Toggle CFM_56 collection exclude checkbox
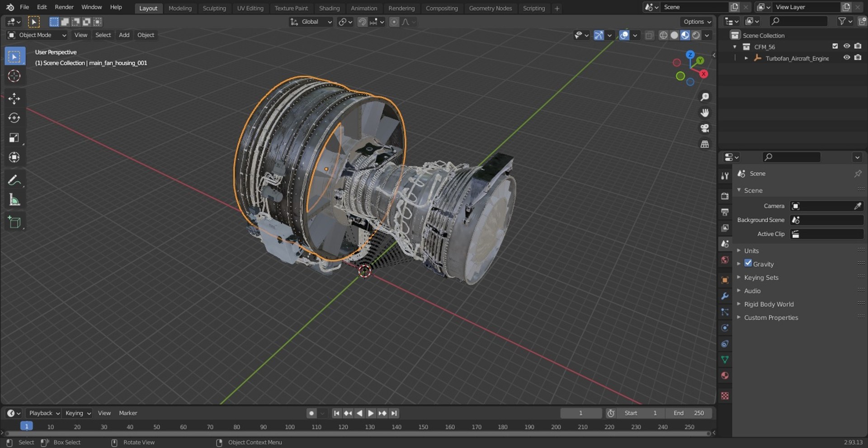 click(835, 46)
